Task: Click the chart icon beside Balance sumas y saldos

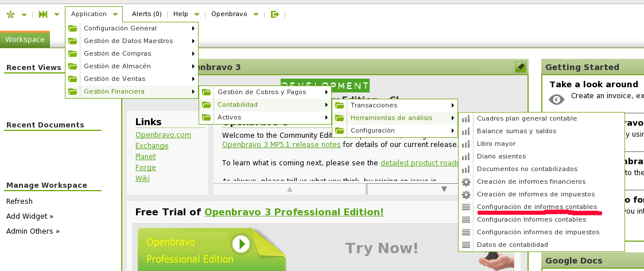Action: (465, 131)
